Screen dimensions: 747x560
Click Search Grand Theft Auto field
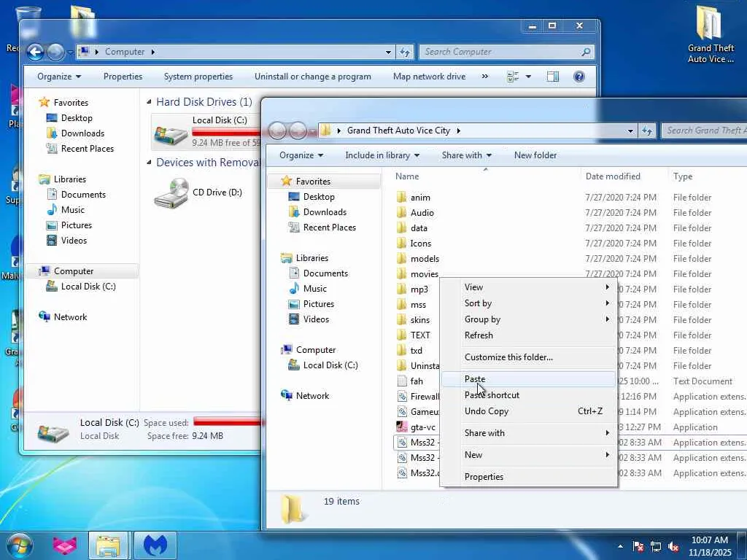705,131
